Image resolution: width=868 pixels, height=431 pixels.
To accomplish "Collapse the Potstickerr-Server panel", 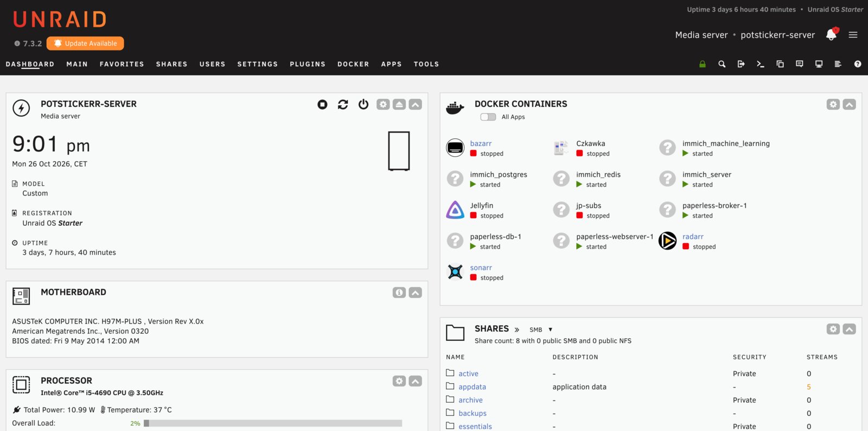I will pos(416,104).
